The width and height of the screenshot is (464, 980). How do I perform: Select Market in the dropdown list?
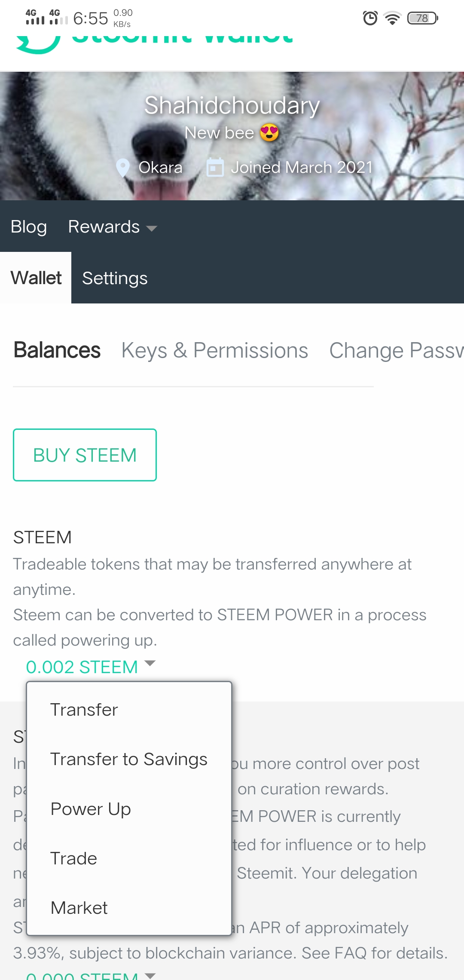[x=79, y=908]
